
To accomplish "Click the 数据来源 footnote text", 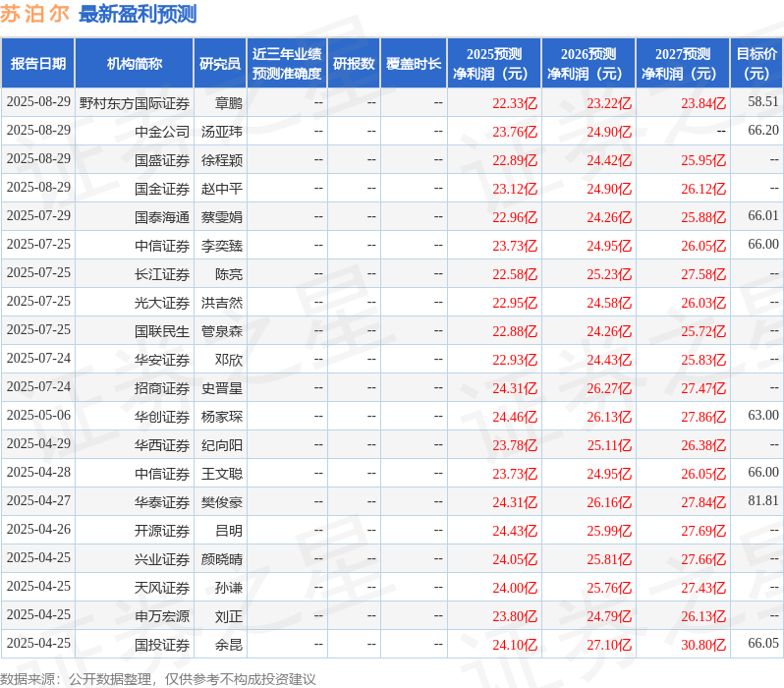I will (158, 679).
